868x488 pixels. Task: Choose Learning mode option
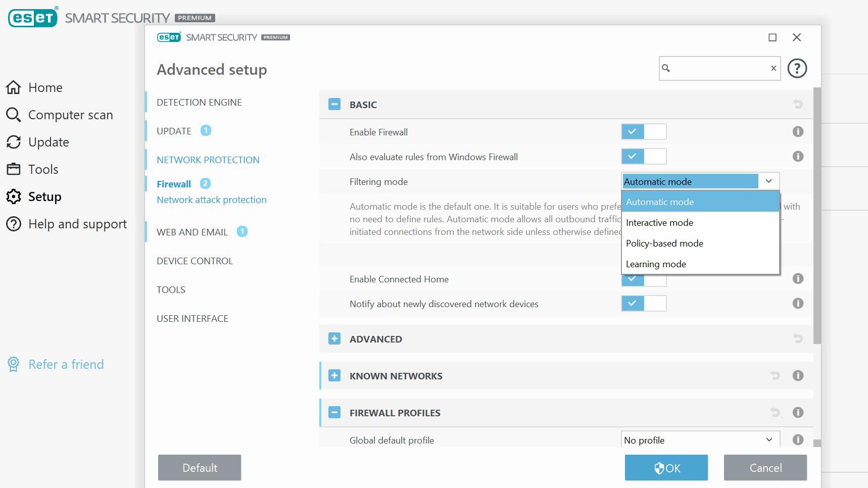point(700,264)
